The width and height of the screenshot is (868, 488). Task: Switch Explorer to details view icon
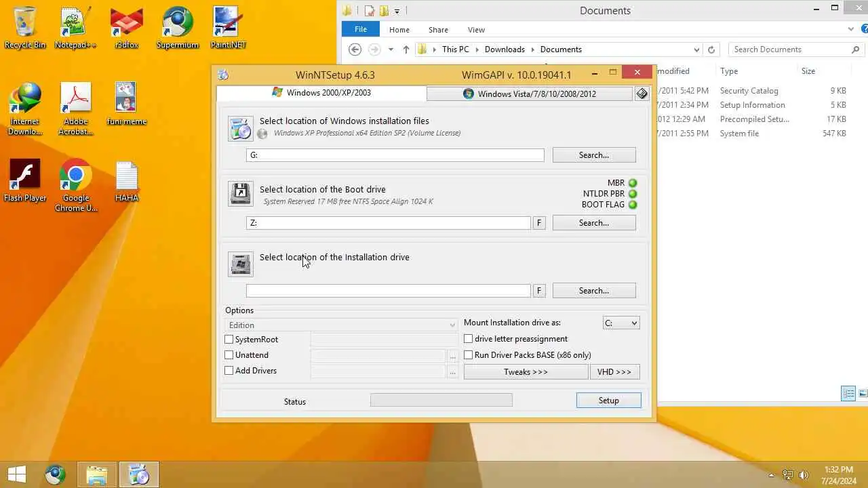tap(848, 393)
